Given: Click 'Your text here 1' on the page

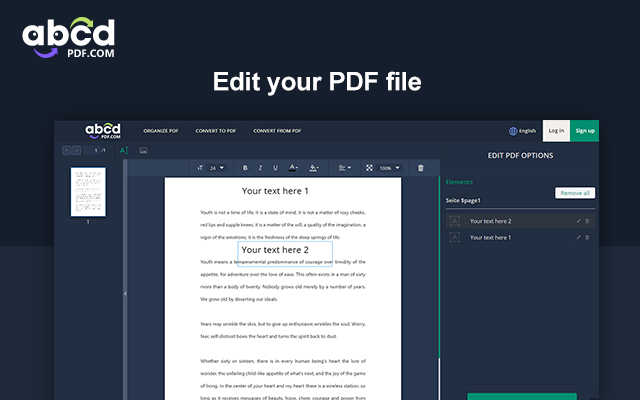Looking at the screenshot, I should coord(275,191).
